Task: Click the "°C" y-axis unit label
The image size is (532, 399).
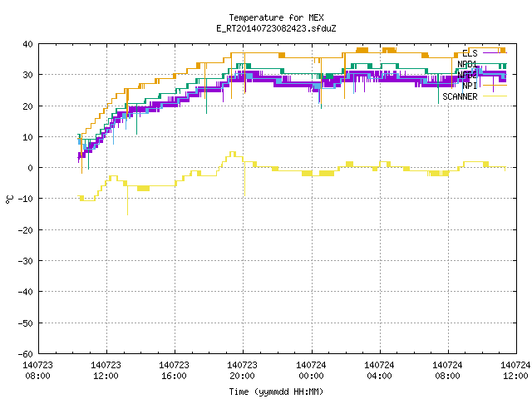Action: [x=9, y=199]
